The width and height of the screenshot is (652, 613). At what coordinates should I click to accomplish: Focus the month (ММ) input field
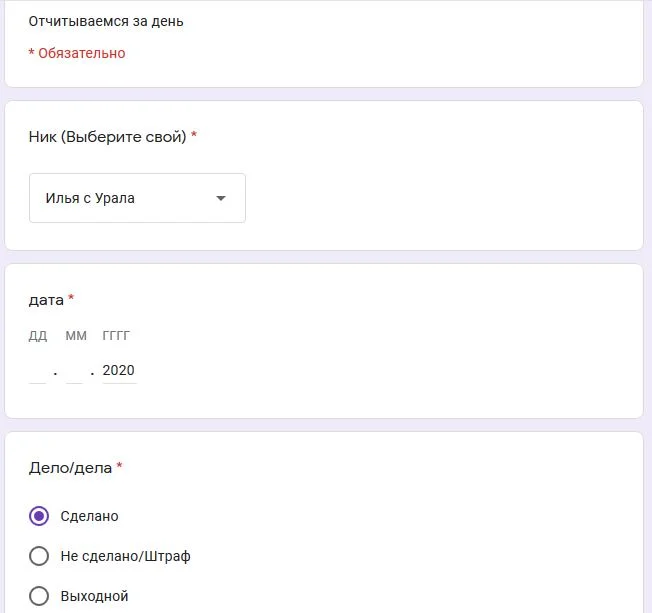tap(74, 371)
